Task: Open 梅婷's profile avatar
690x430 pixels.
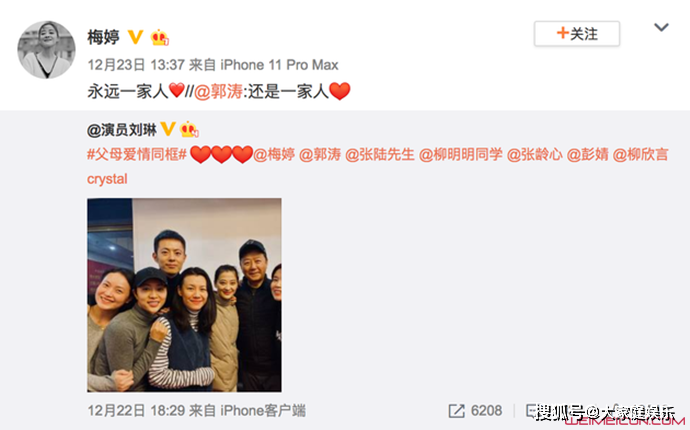Action: 46,50
